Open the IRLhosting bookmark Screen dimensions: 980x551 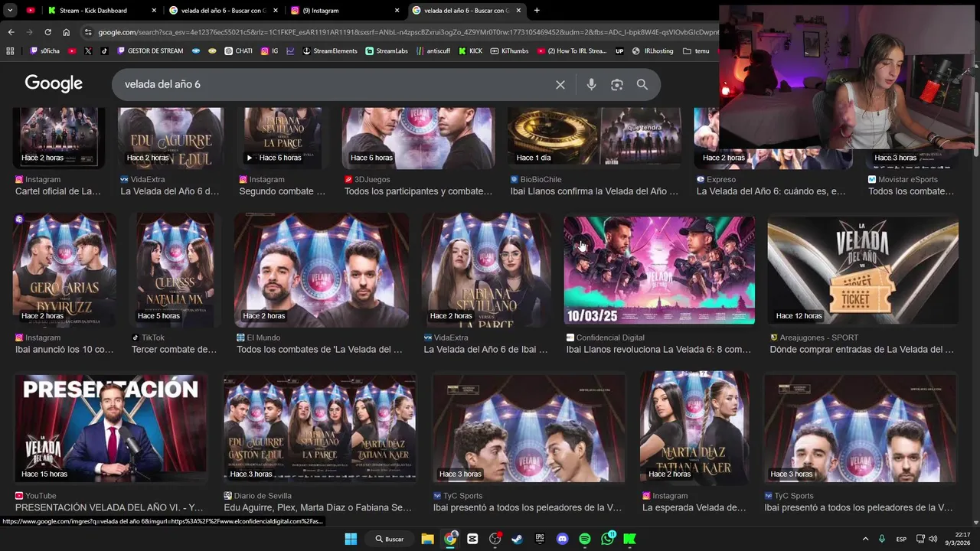[x=653, y=51]
